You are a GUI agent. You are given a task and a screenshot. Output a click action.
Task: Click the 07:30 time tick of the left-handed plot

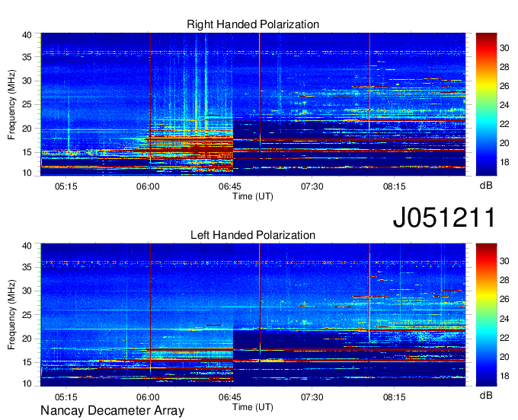point(312,397)
